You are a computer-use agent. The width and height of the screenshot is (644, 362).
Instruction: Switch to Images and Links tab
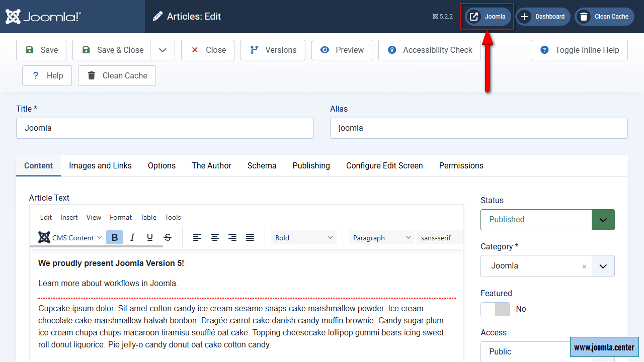click(100, 165)
